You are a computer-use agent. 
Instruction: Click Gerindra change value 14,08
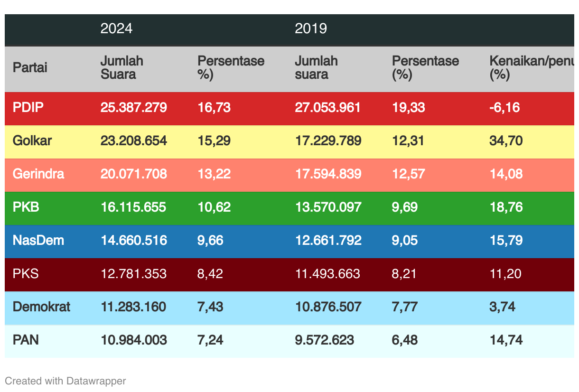click(506, 174)
